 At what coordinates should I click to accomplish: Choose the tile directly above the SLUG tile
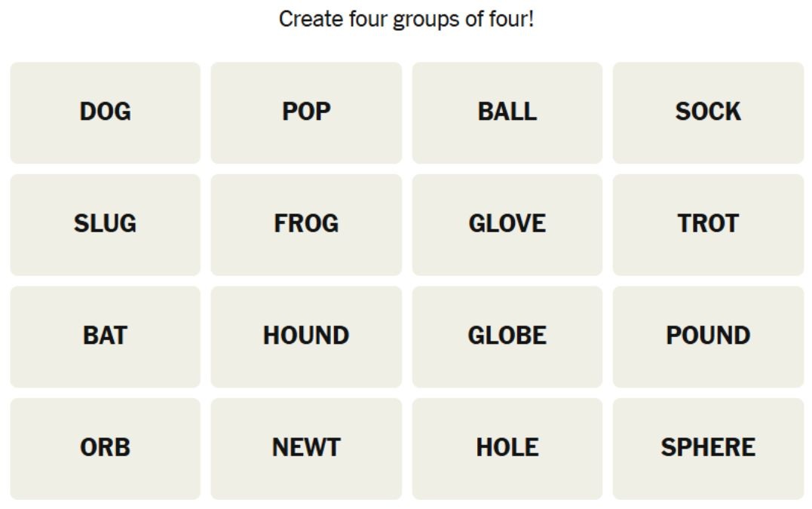point(105,112)
